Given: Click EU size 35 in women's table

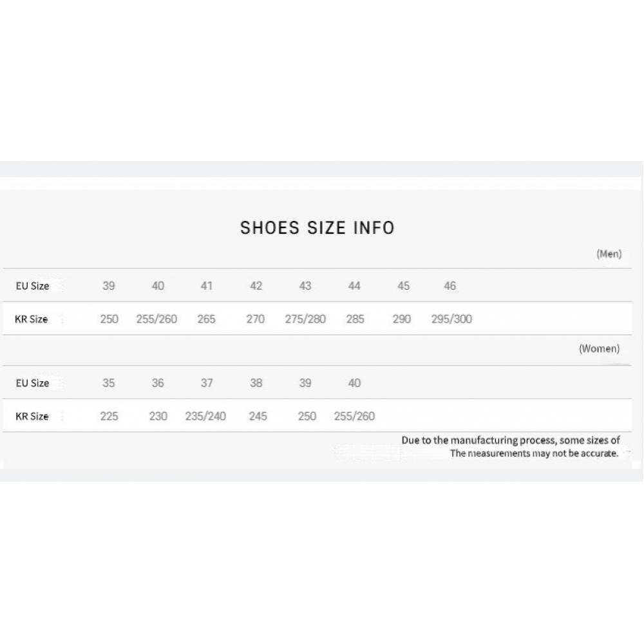Looking at the screenshot, I should pyautogui.click(x=109, y=383).
